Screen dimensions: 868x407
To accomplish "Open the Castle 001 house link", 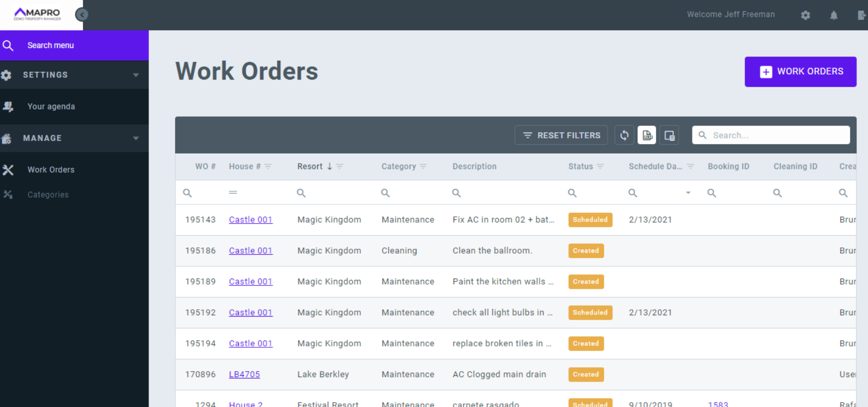I will 250,220.
